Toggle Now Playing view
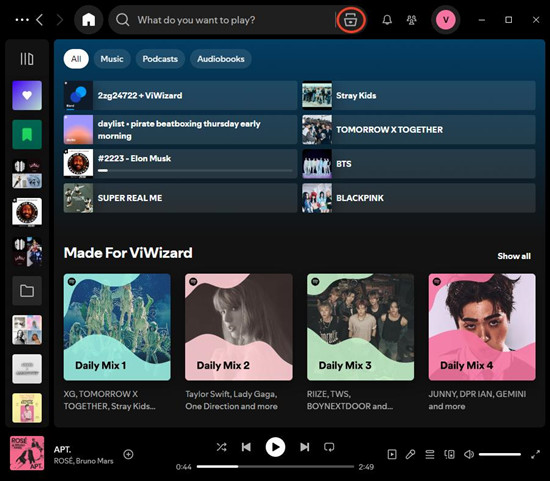Screen dimensions: 550x481 392,455
